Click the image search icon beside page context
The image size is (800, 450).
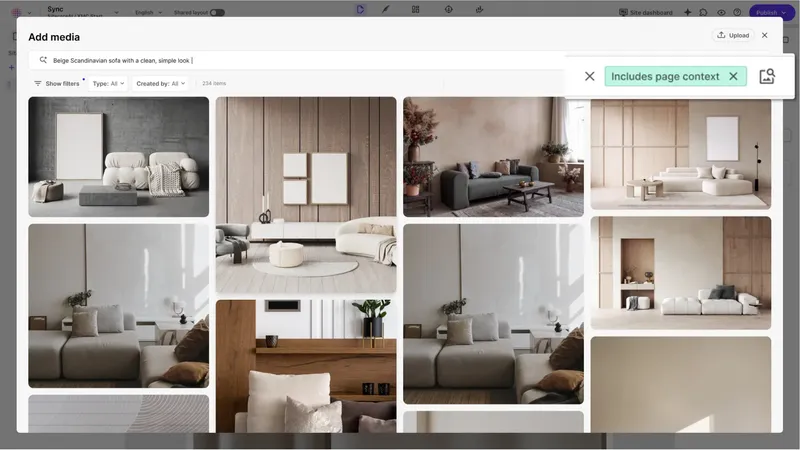tap(767, 77)
